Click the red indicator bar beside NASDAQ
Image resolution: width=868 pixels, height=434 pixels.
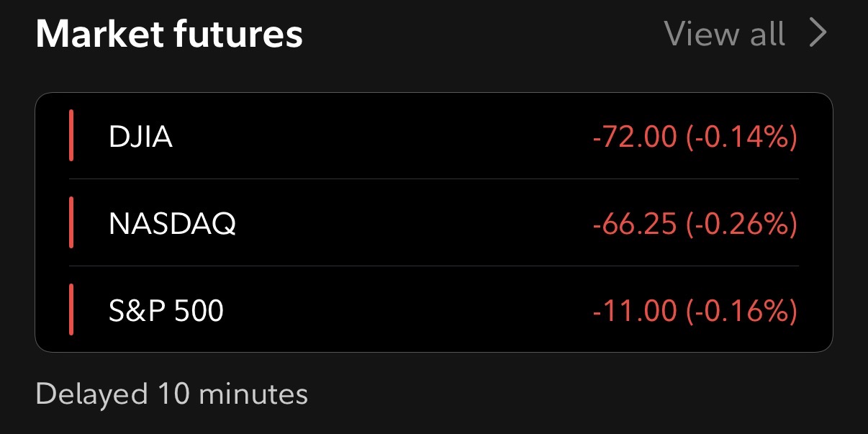pos(71,223)
